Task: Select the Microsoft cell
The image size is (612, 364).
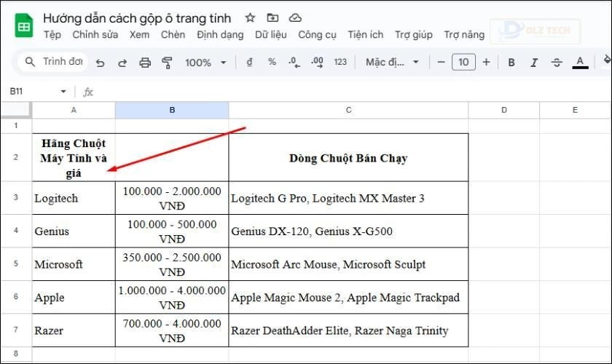Action: pos(74,264)
